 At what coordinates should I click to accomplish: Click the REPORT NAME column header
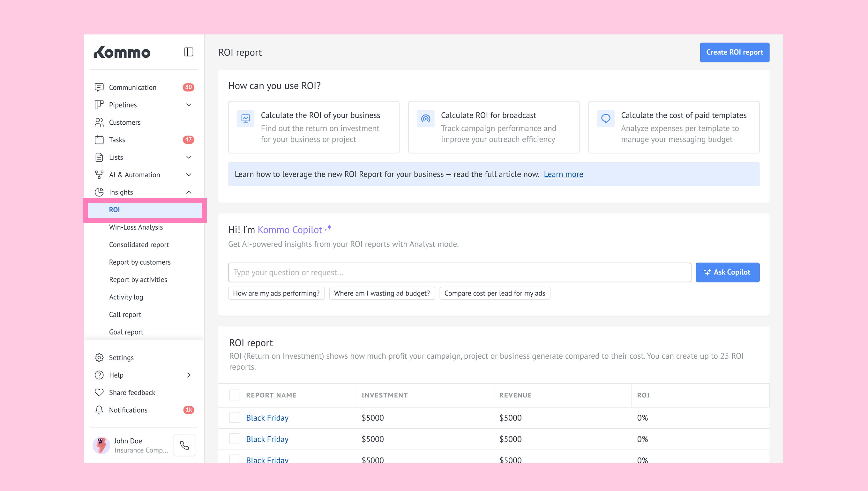[x=271, y=395]
